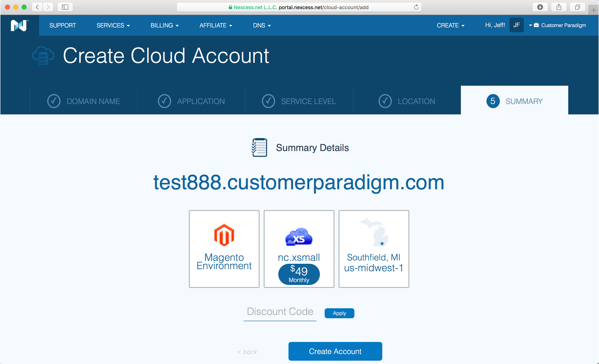Click the green lock icon in address bar
This screenshot has width=599, height=364.
click(230, 7)
